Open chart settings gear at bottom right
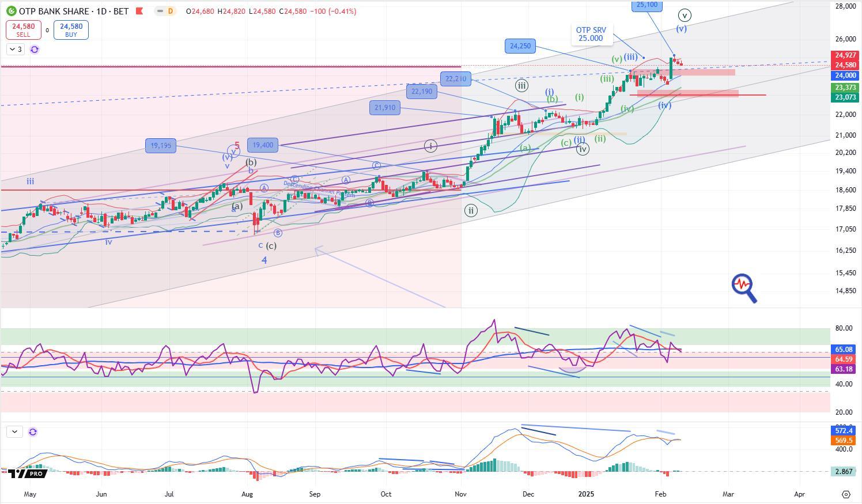This screenshot has height=504, width=862. tap(846, 494)
